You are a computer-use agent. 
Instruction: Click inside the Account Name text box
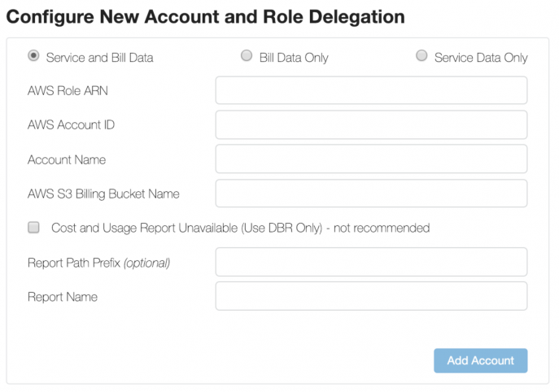(371, 159)
